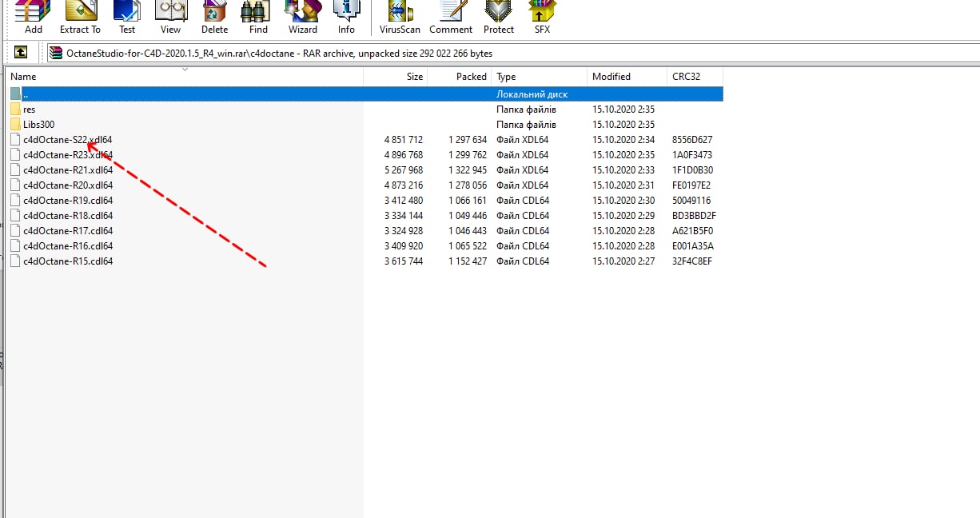
Task: Click file icon of c4dOctane-R16.cdl64
Action: [16, 246]
